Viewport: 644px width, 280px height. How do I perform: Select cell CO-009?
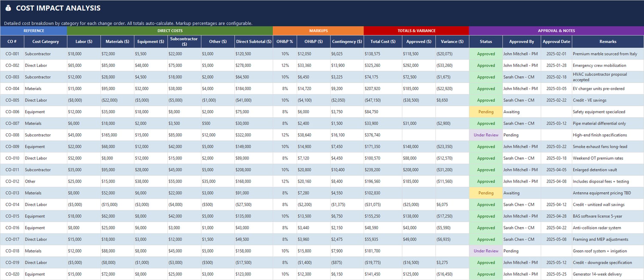pos(12,147)
